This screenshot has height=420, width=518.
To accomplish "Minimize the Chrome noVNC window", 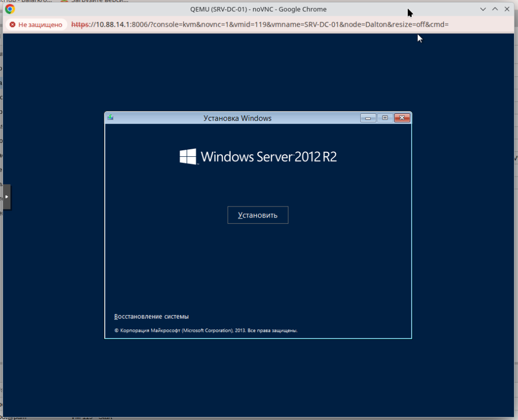I will [483, 9].
